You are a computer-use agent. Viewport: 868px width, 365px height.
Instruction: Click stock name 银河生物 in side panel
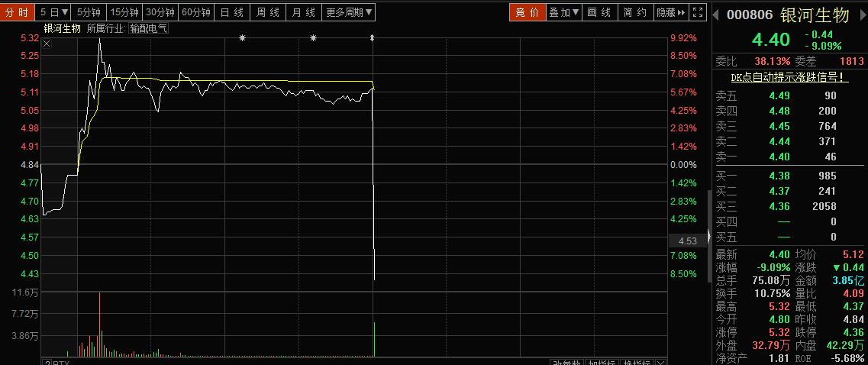tap(815, 15)
